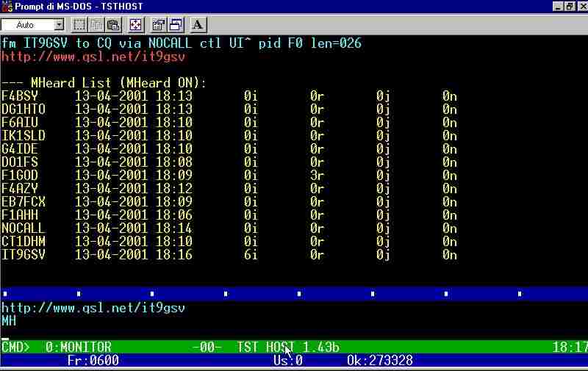Screen dimensions: 588x371
Task: Open the Properties toolbar icon
Action: 158,25
